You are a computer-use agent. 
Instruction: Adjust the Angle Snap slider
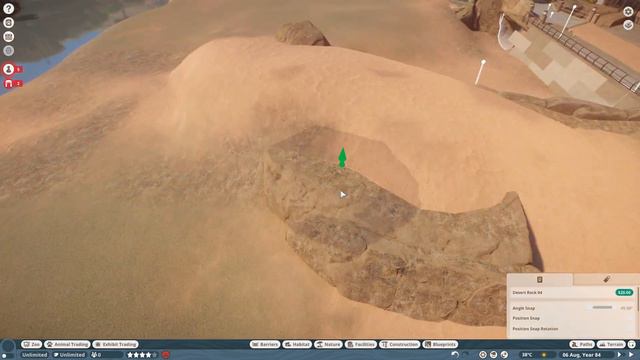click(602, 307)
